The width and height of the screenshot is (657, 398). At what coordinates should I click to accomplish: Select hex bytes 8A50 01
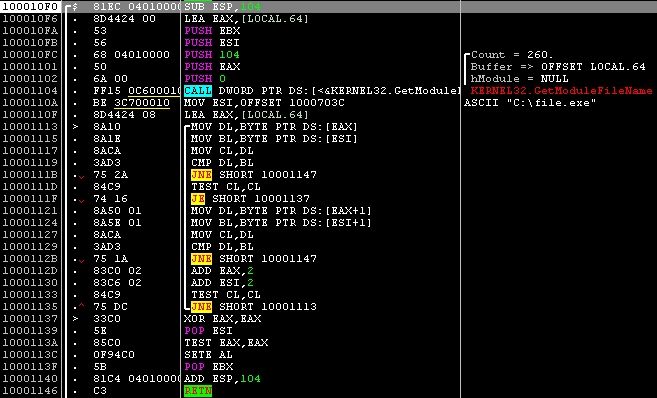coord(117,211)
